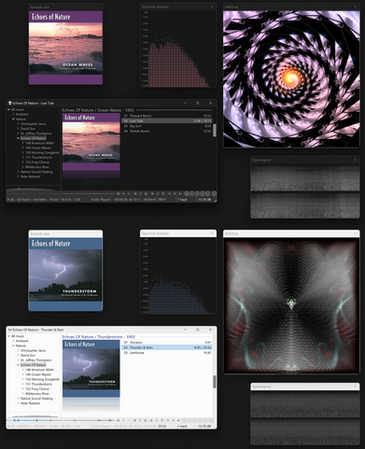Click the volume dB readout in dark player status bar
This screenshot has width=365, height=449.
[x=204, y=199]
